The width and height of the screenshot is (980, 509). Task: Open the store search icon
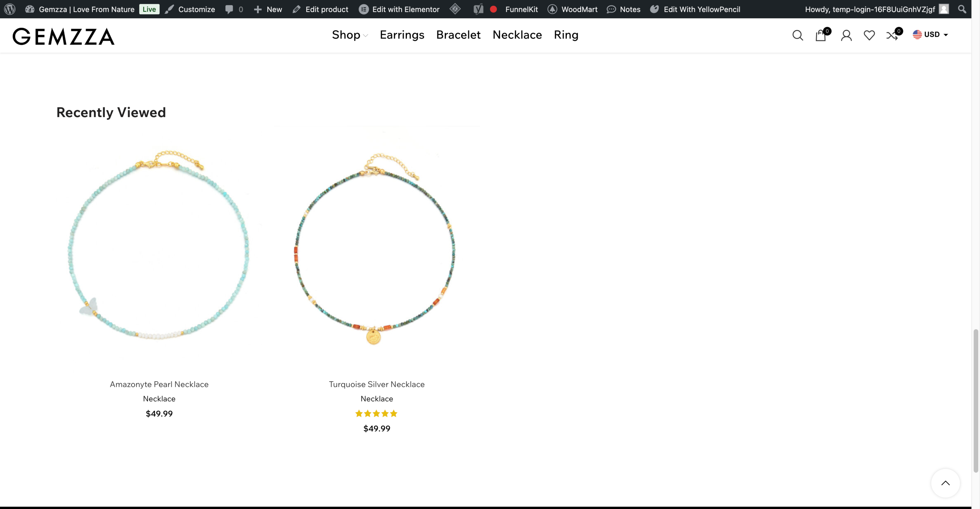(x=798, y=35)
